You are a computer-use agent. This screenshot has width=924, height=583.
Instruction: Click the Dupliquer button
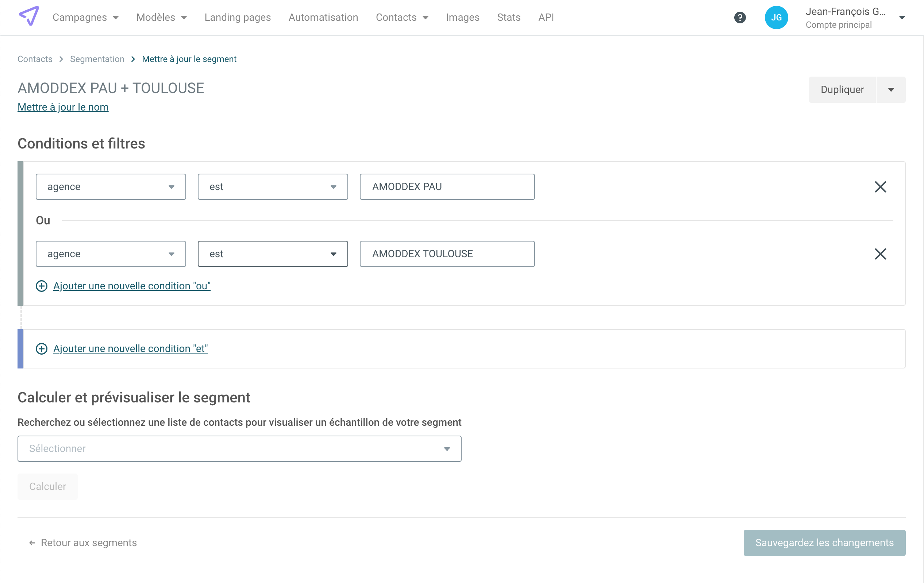coord(842,90)
